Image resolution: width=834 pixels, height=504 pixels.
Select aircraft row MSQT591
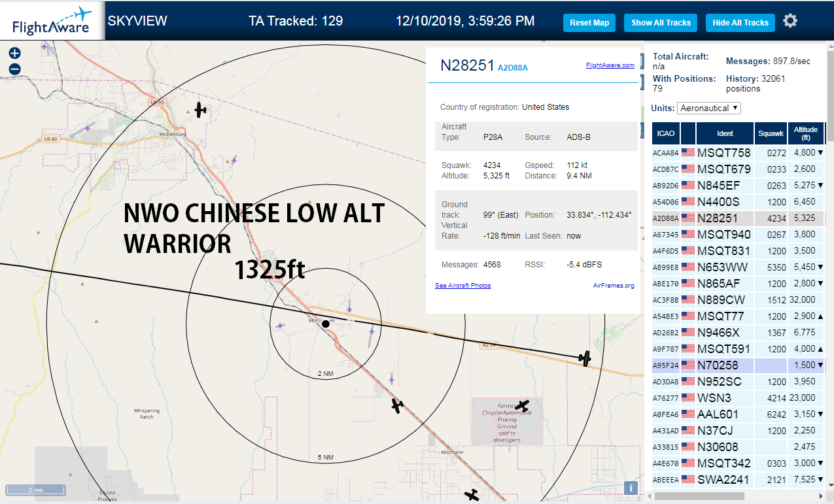(738, 349)
